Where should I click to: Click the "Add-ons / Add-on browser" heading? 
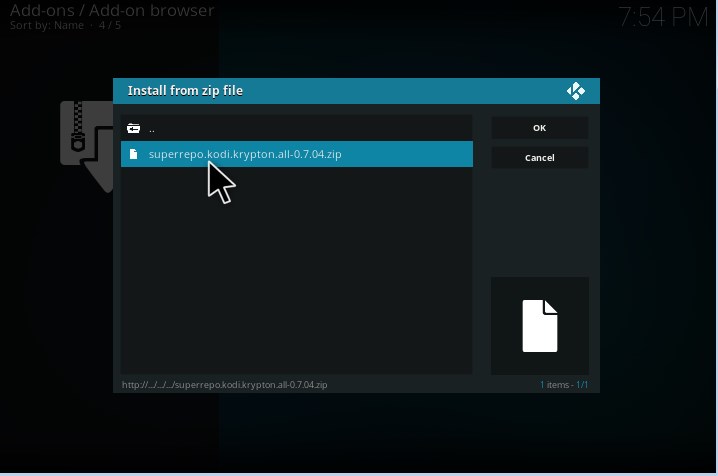click(112, 11)
